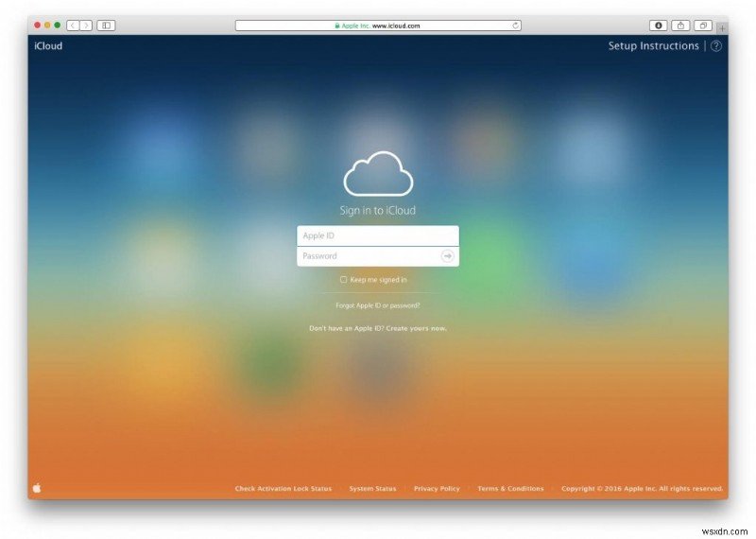Screen dimensions: 756x539
Task: Submit sign-in with the arrow button
Action: [447, 255]
